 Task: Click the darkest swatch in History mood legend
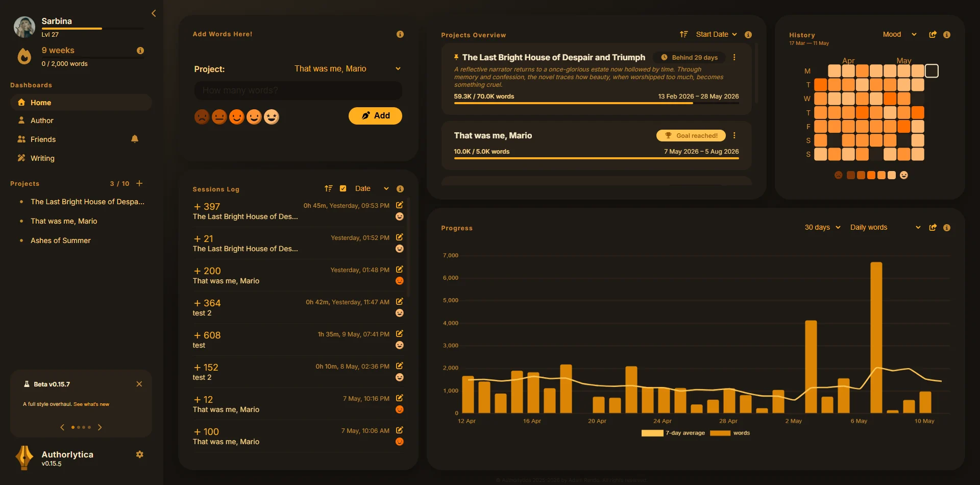851,175
